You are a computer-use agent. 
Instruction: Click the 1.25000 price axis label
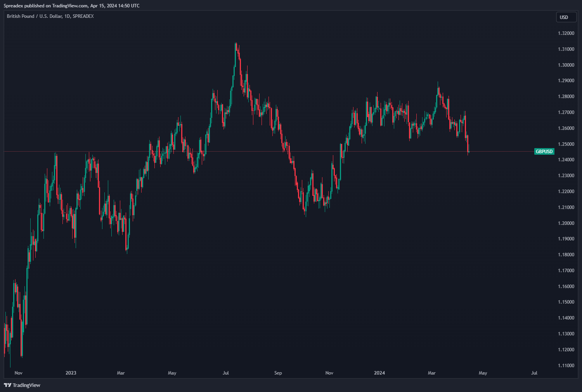566,144
